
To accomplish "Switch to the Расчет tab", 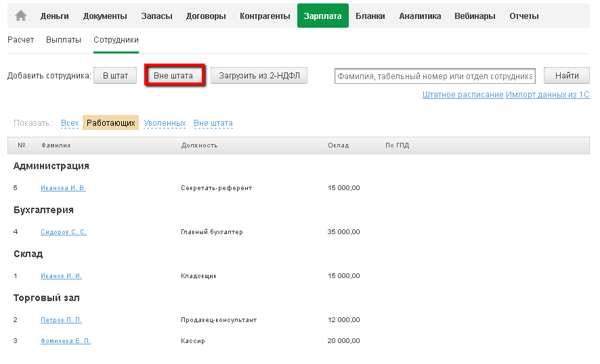I will click(x=21, y=40).
